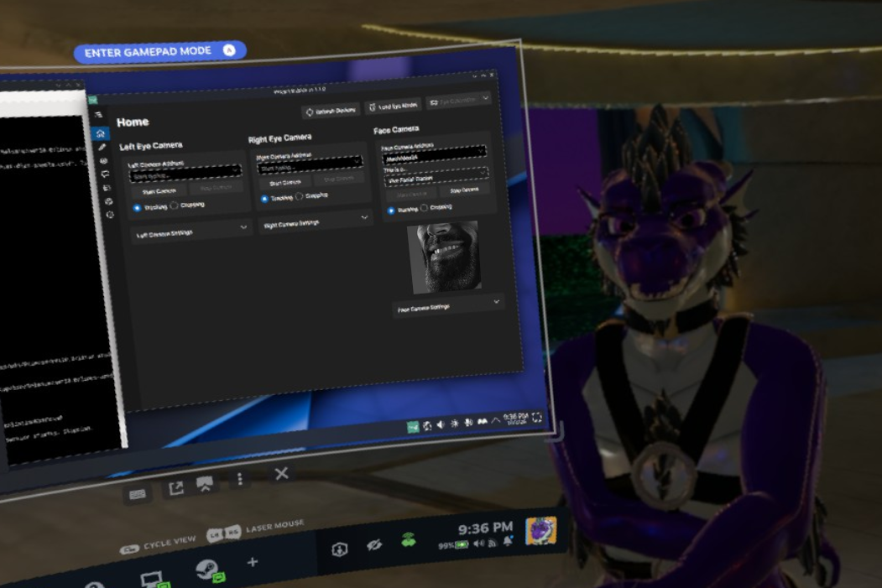Select the Desktops monitor icon in dashboard
The height and width of the screenshot is (588, 882).
(x=151, y=579)
